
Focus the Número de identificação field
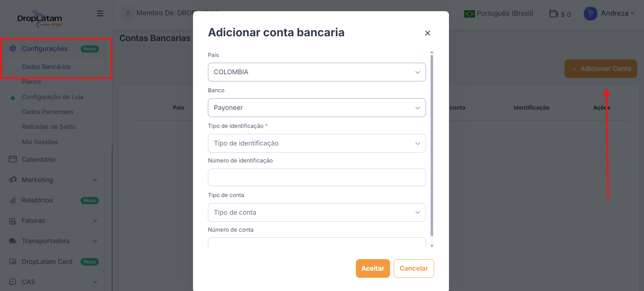tap(317, 177)
